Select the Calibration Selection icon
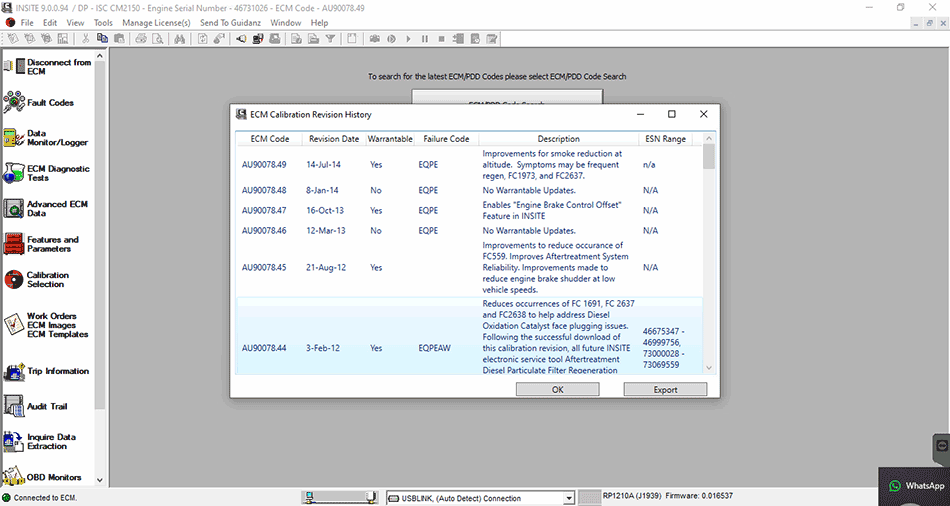This screenshot has height=506, width=950. pos(13,279)
